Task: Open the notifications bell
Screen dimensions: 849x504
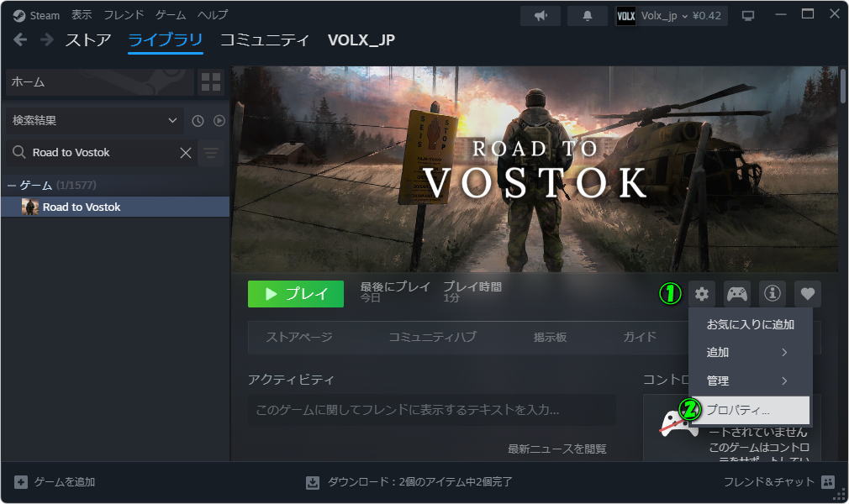Action: [588, 16]
